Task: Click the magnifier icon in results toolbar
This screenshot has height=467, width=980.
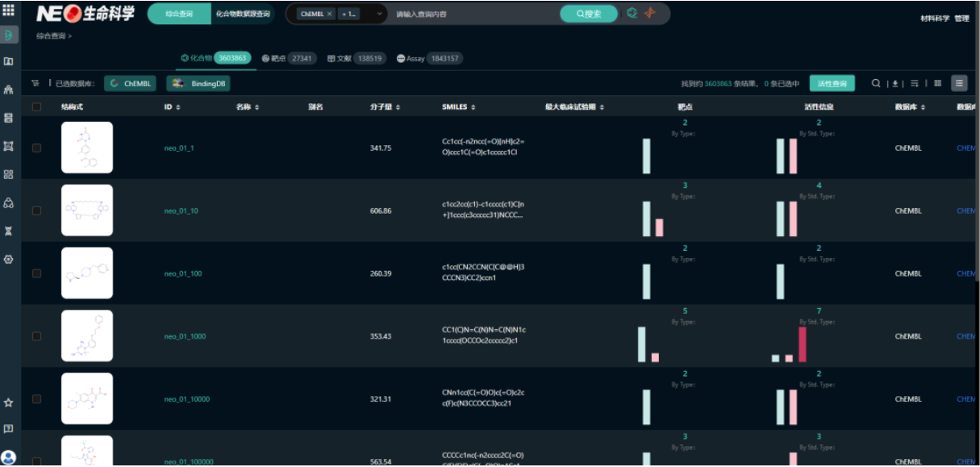Action: tap(876, 83)
